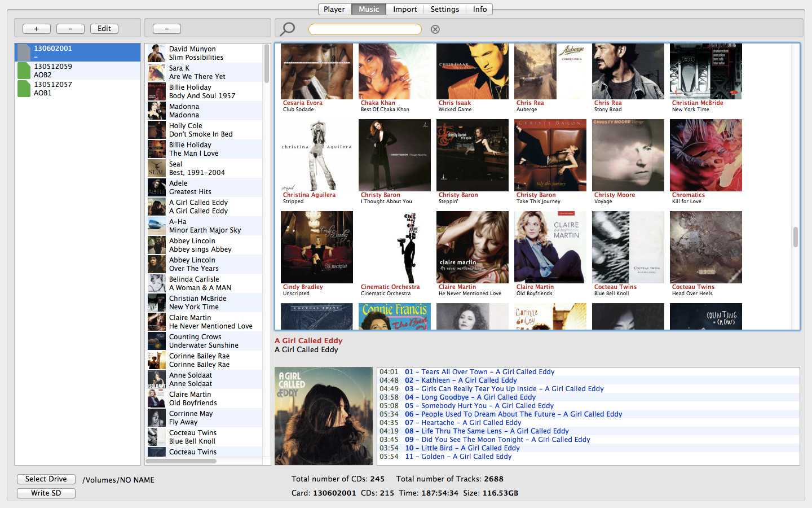This screenshot has width=812, height=508.
Task: Open Christy Baron I Thought About You cover
Action: pos(395,155)
